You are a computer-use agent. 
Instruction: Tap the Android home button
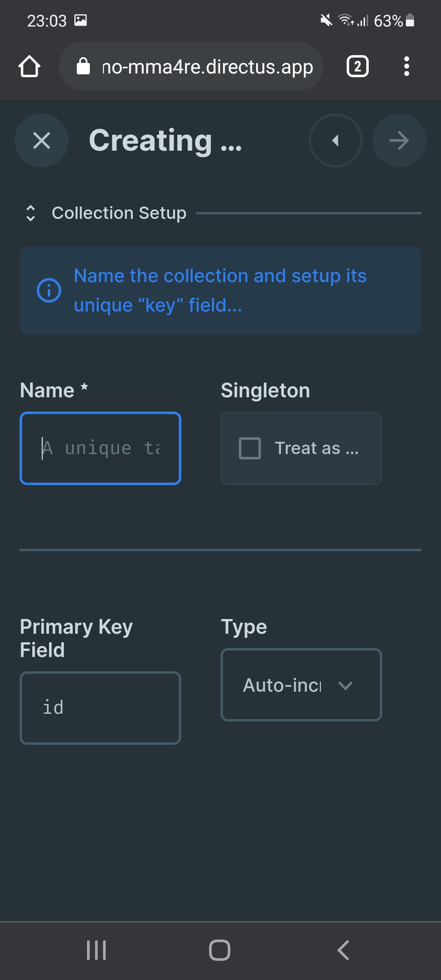click(220, 949)
